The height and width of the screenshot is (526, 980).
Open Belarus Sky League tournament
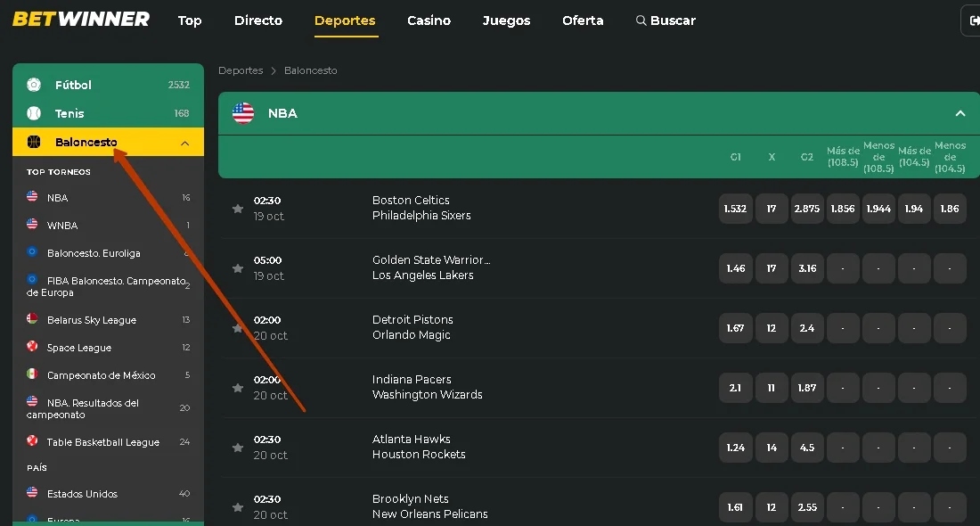click(108, 319)
